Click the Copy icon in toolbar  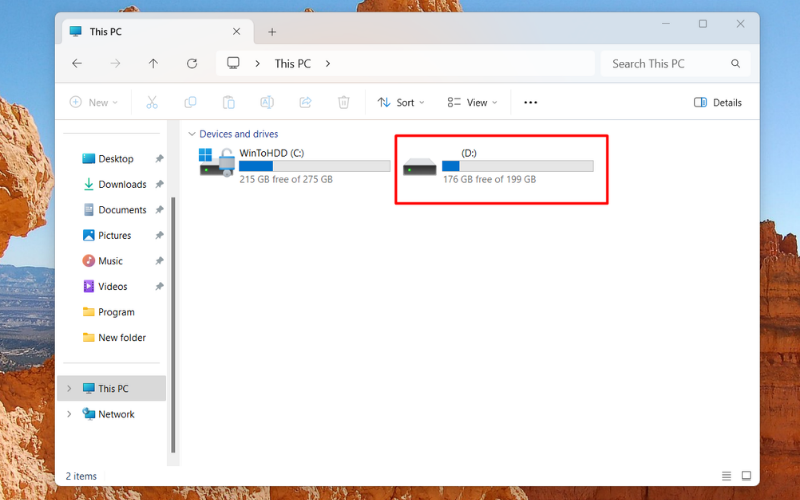(190, 102)
